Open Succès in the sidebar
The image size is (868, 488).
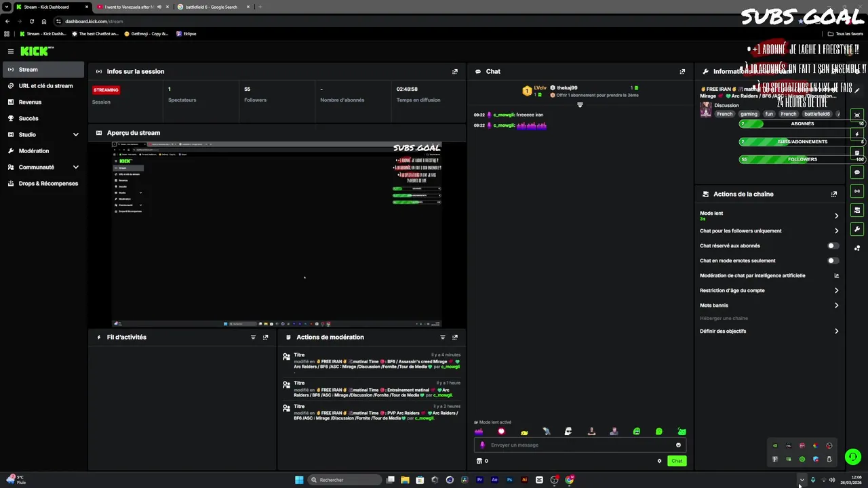coord(43,118)
